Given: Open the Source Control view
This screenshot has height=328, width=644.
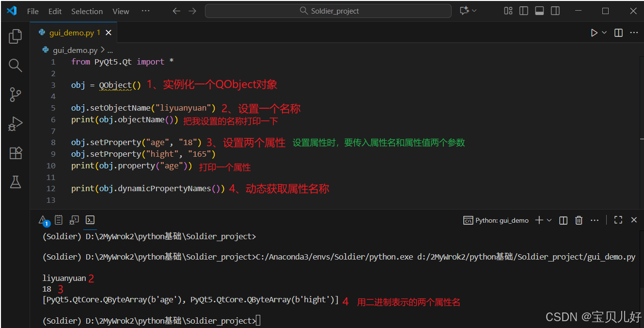Looking at the screenshot, I should 15,95.
